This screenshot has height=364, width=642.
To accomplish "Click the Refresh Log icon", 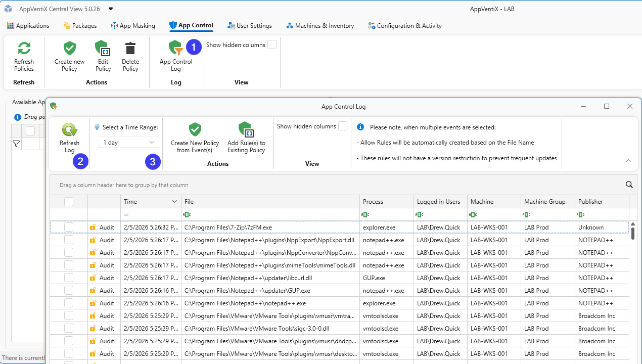I will (x=69, y=130).
